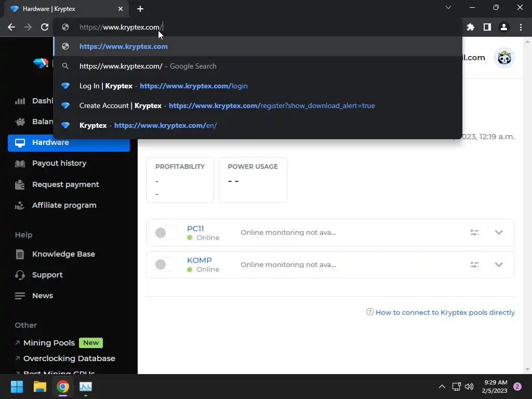The image size is (532, 399).
Task: Select the Hardware | Kryptex tab
Action: [x=66, y=9]
